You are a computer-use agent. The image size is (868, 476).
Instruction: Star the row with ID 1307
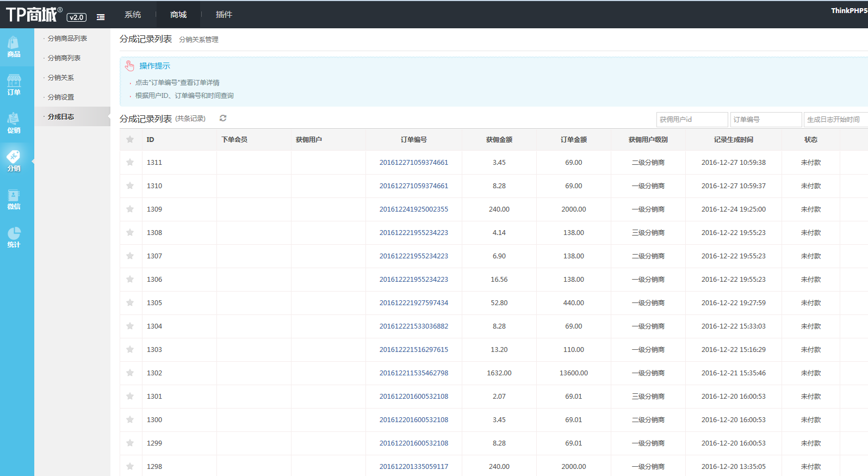(130, 256)
